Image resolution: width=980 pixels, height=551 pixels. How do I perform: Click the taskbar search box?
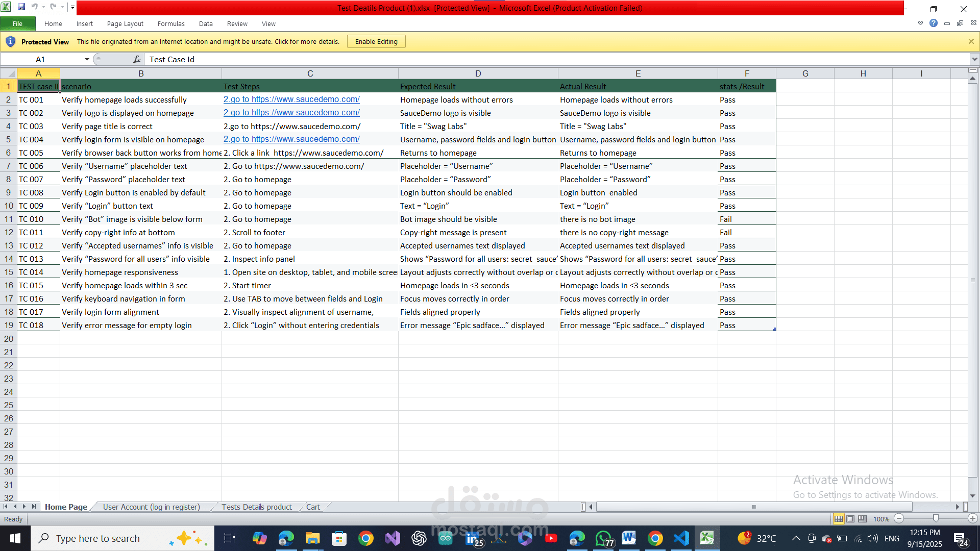click(x=122, y=538)
